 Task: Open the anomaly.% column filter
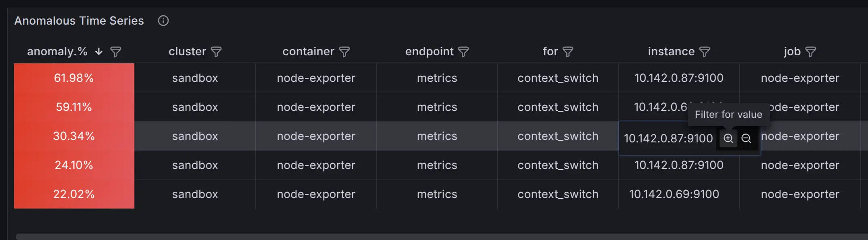coord(116,52)
